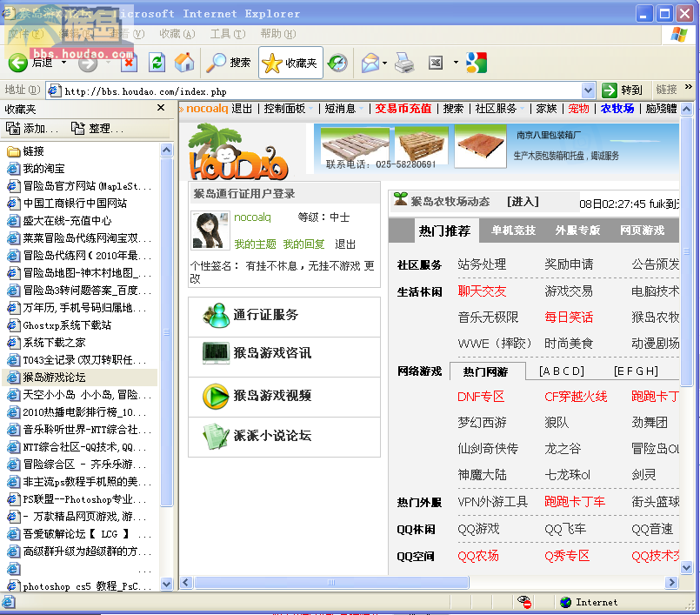The width and height of the screenshot is (700, 615).
Task: Click the Internet zone globe icon
Action: point(565,603)
